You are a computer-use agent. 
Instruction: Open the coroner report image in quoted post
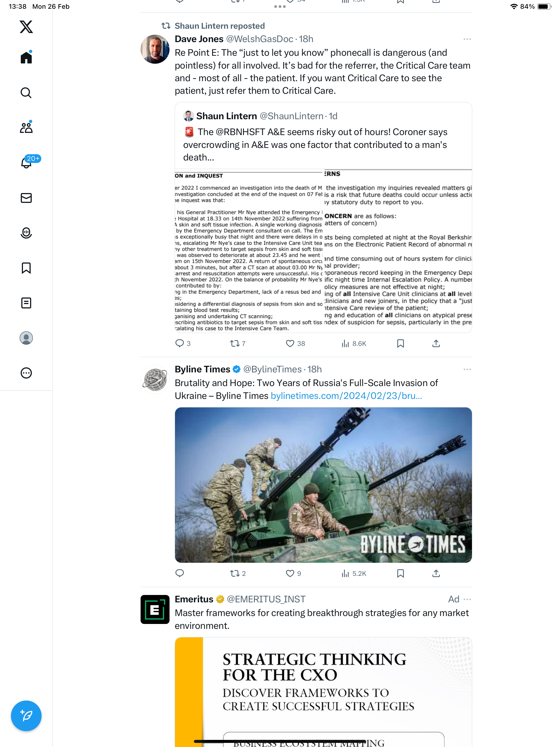[323, 250]
